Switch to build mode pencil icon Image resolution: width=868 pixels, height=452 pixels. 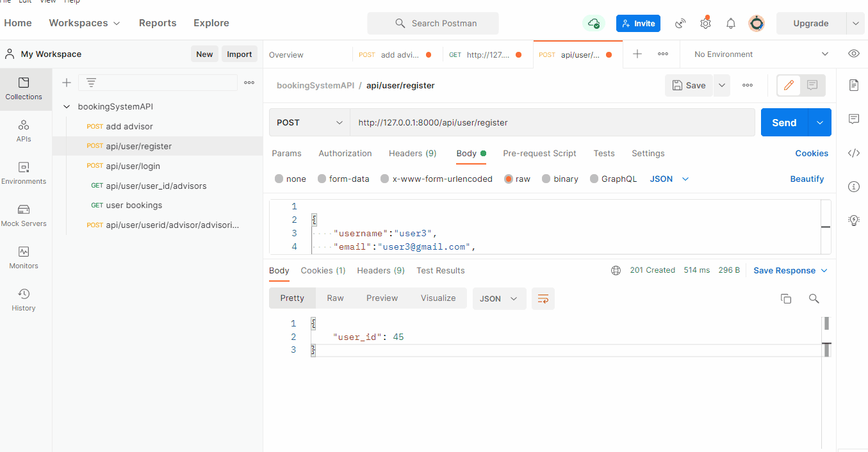(x=789, y=85)
